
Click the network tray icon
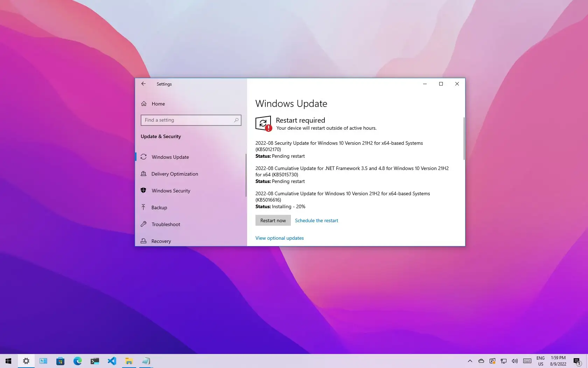(504, 361)
